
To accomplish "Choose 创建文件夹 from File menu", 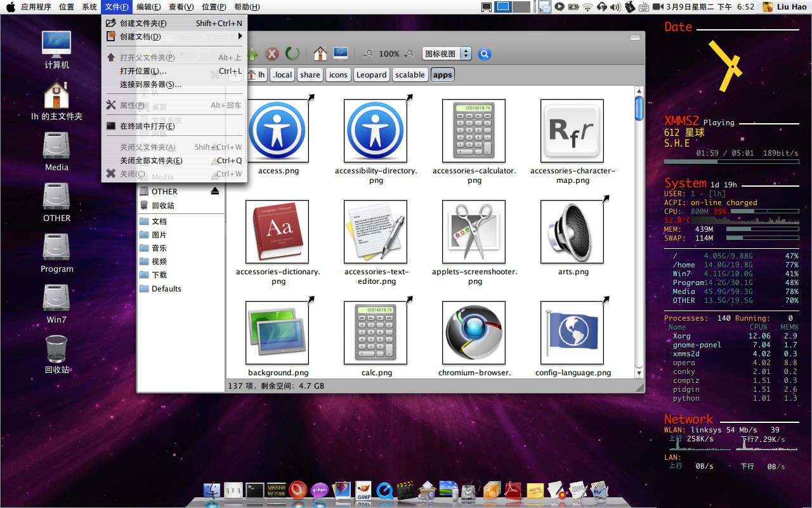I will pyautogui.click(x=174, y=23).
